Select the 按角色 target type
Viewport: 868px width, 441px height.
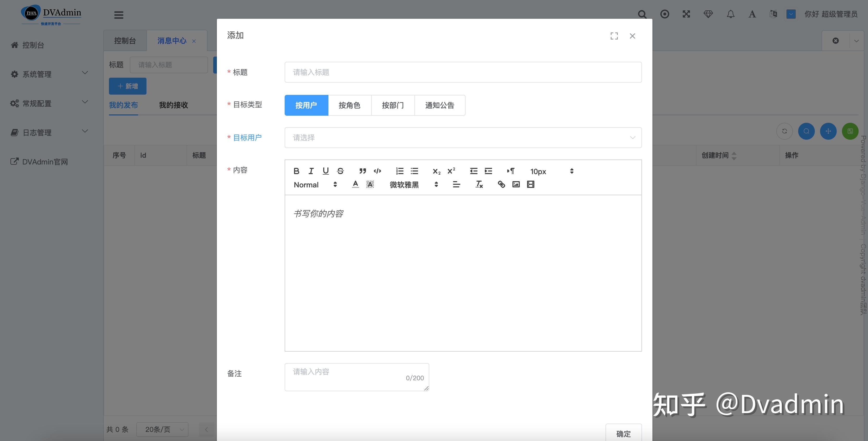[x=350, y=106]
